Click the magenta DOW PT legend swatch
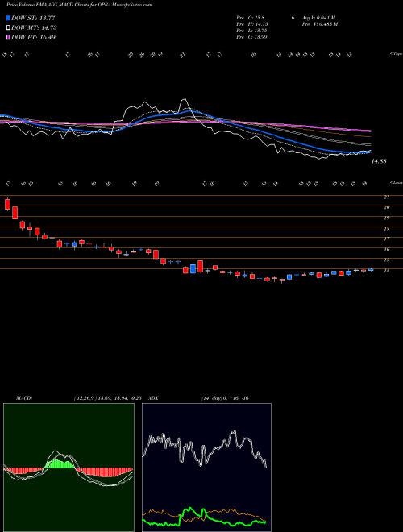 coord(9,37)
